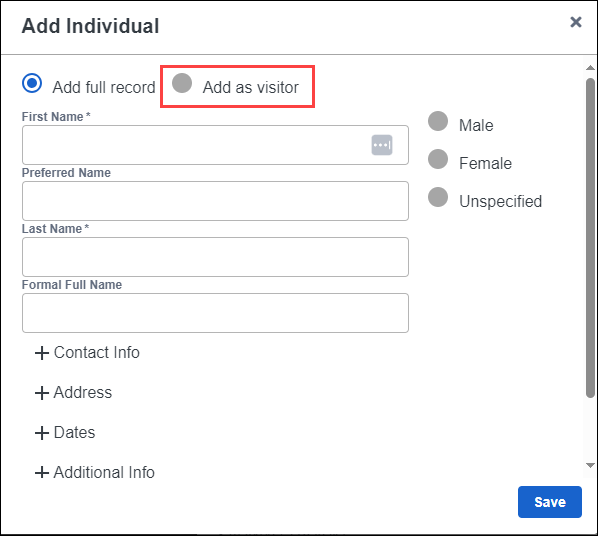
Task: Click the plus icon beside Contact Info
Action: click(x=42, y=353)
